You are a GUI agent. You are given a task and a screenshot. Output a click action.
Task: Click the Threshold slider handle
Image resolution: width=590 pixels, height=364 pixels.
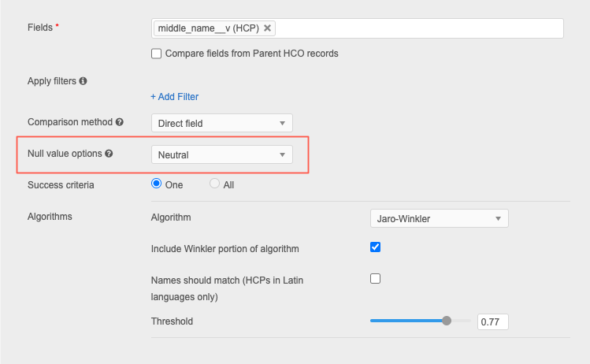point(447,321)
